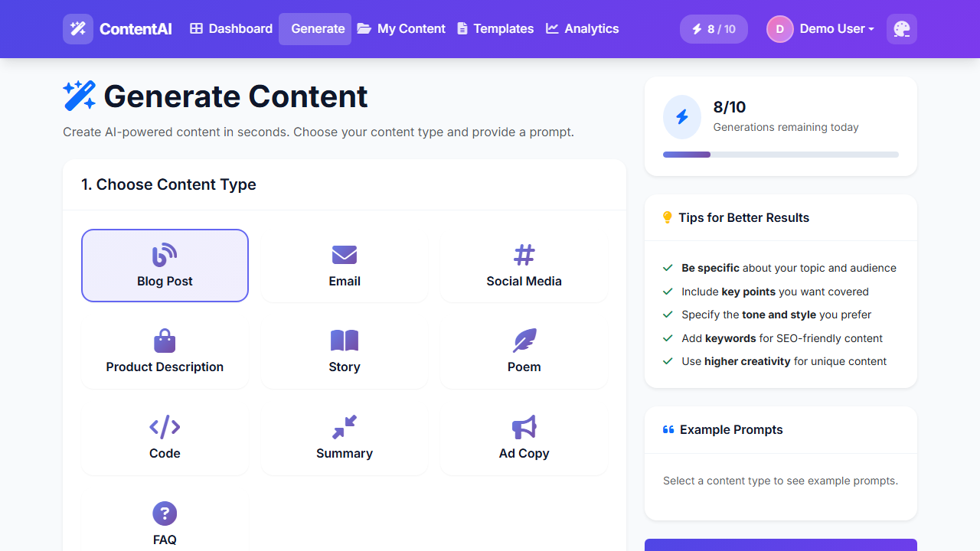
Task: Select the Story open book card
Action: (345, 351)
